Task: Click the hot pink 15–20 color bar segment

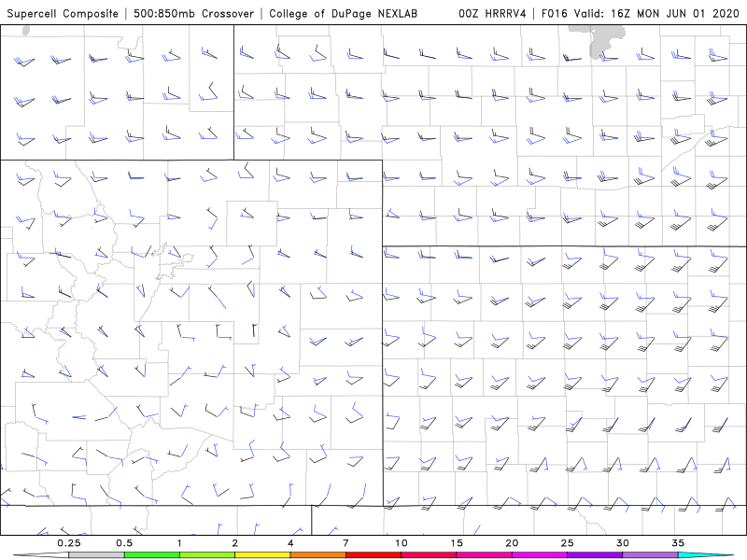Action: (x=484, y=555)
